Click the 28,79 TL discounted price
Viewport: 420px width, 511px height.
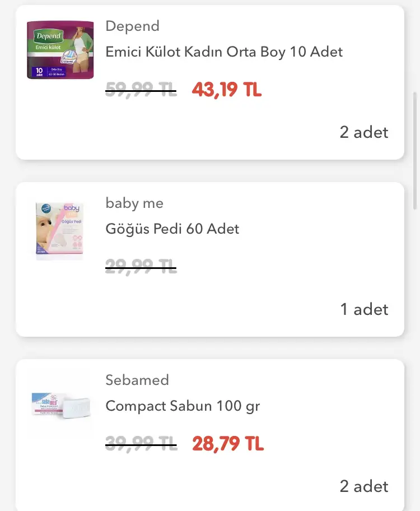point(228,444)
